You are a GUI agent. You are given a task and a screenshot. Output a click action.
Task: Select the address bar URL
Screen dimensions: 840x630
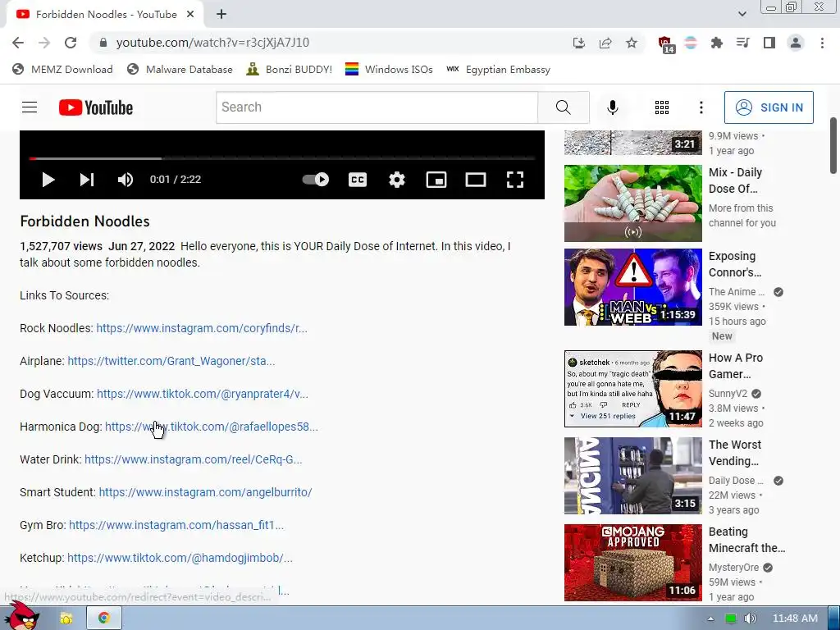(x=212, y=43)
